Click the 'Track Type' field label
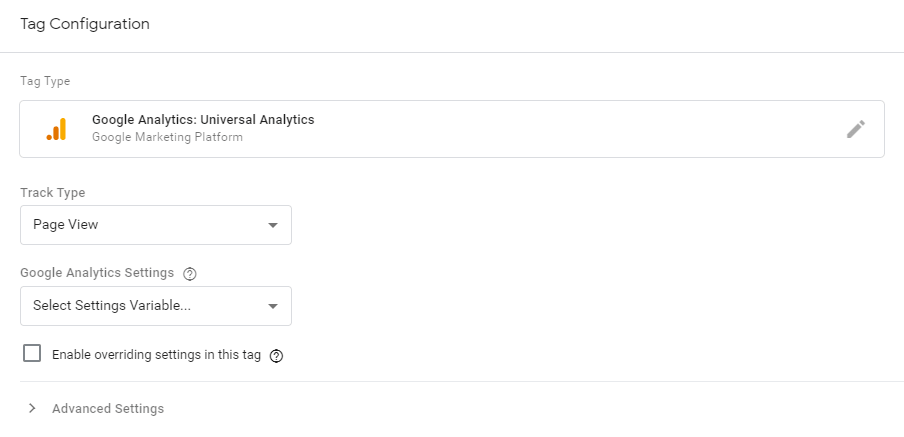 [x=53, y=192]
